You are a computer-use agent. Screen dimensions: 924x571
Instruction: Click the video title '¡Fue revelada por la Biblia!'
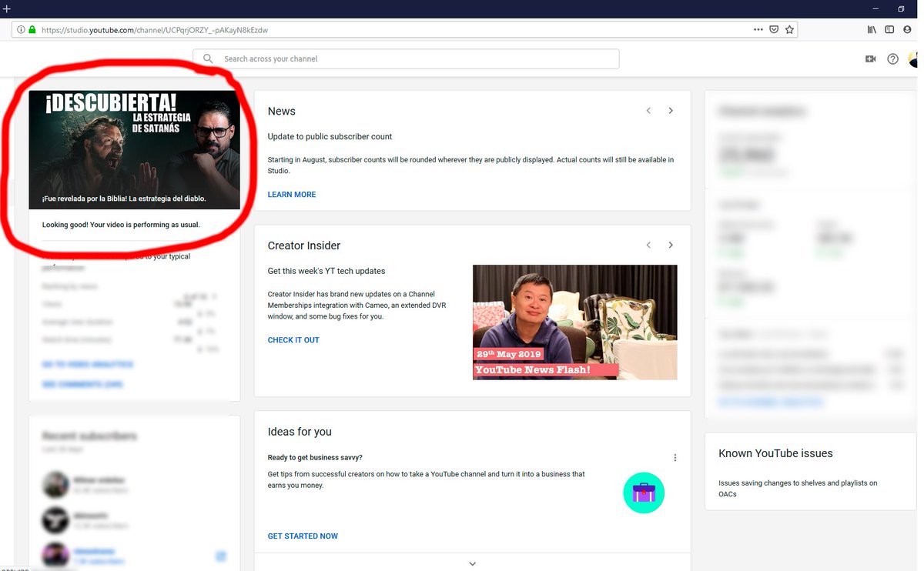coord(124,199)
